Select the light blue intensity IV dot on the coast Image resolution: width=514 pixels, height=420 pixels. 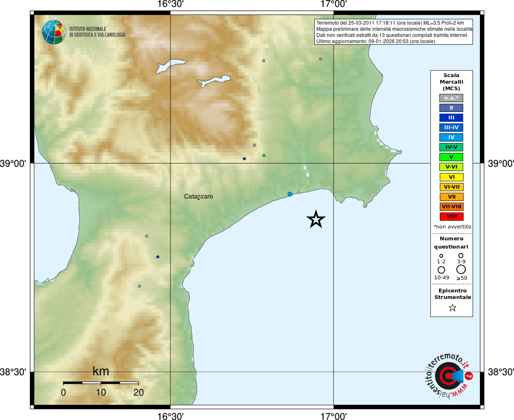pyautogui.click(x=290, y=194)
